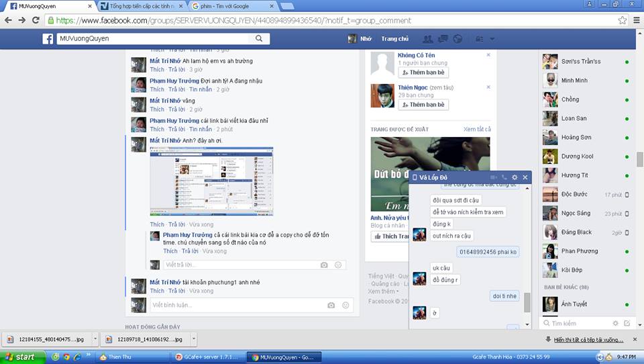644x364 pixels.
Task: Dismiss the Không Có Tên friend suggestion
Action: [x=488, y=55]
